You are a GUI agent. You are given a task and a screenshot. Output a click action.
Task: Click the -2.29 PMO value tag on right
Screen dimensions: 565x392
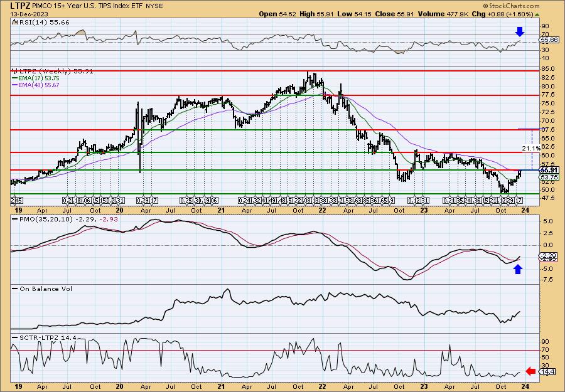point(548,256)
